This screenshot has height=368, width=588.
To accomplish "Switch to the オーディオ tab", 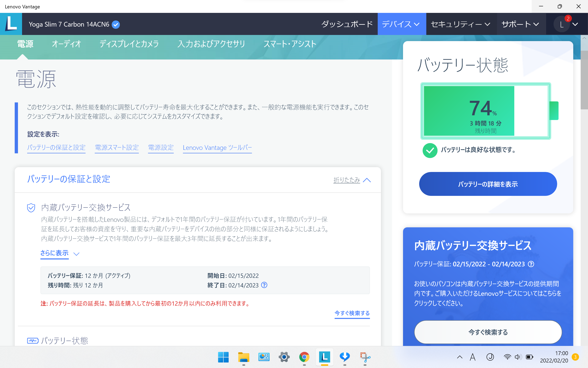I will click(x=66, y=44).
